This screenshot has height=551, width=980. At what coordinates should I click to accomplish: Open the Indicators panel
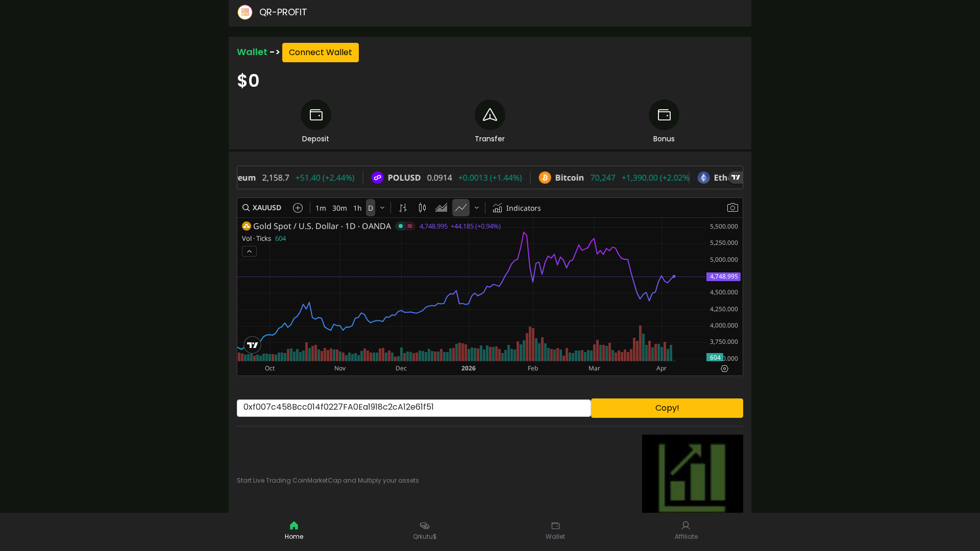[x=517, y=208]
